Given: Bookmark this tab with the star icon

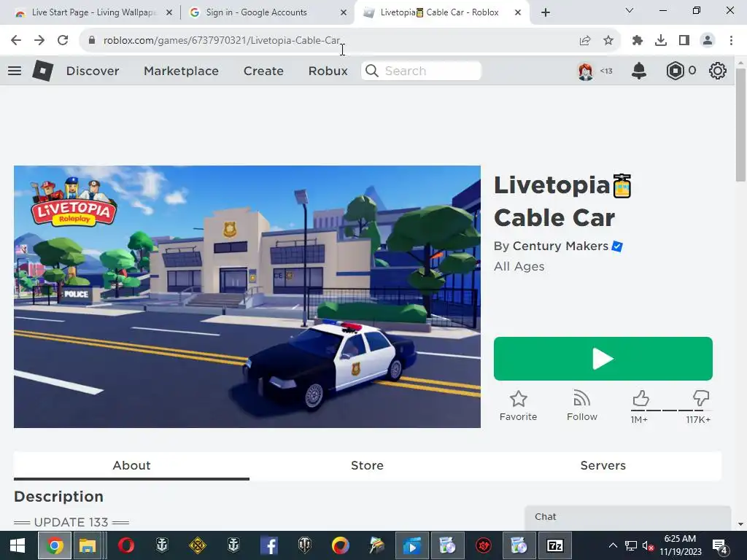Looking at the screenshot, I should (x=608, y=41).
